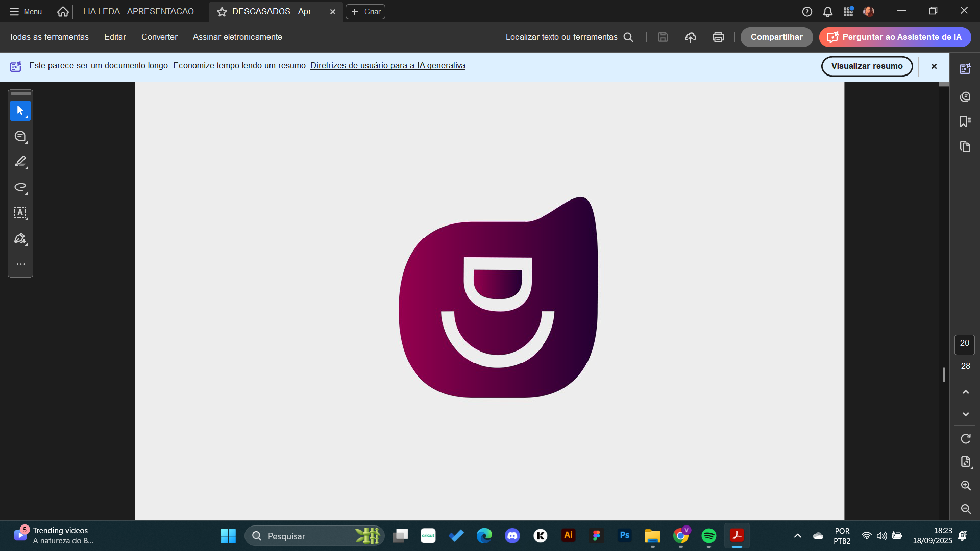Viewport: 980px width, 551px height.
Task: Open the fill and sign tool
Action: click(x=20, y=238)
